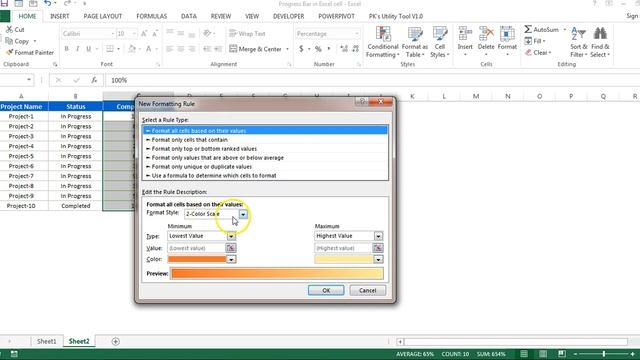Open the Maximum Type dropdown
Image resolution: width=640 pixels, height=360 pixels.
378,236
